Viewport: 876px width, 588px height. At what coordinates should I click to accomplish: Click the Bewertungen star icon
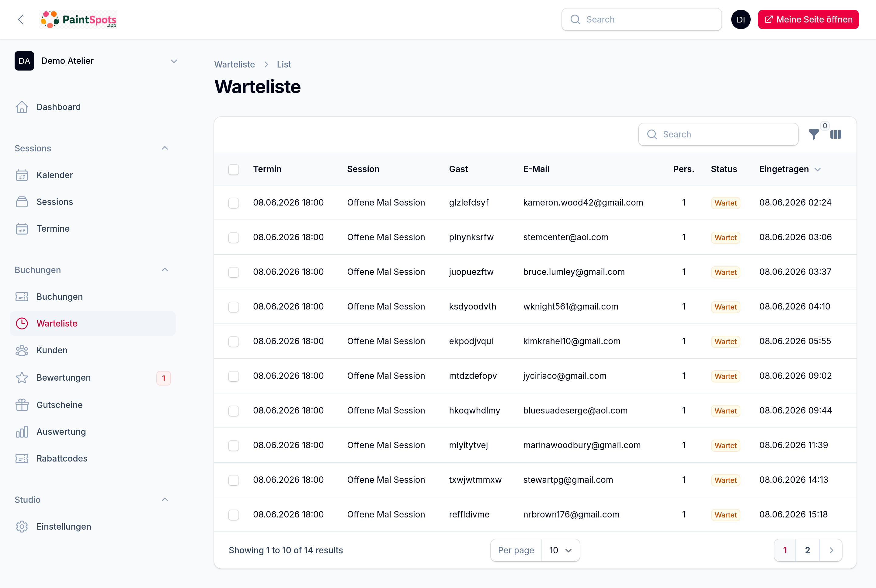click(x=22, y=378)
